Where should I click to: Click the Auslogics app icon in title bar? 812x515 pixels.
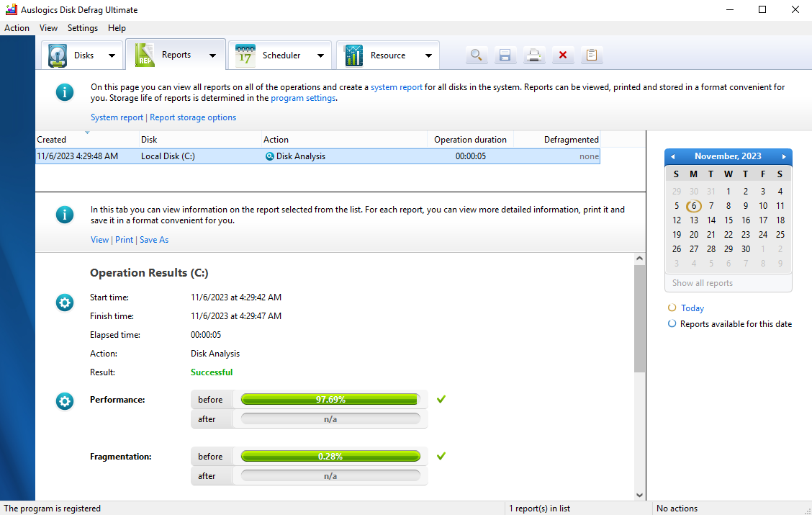(11, 9)
